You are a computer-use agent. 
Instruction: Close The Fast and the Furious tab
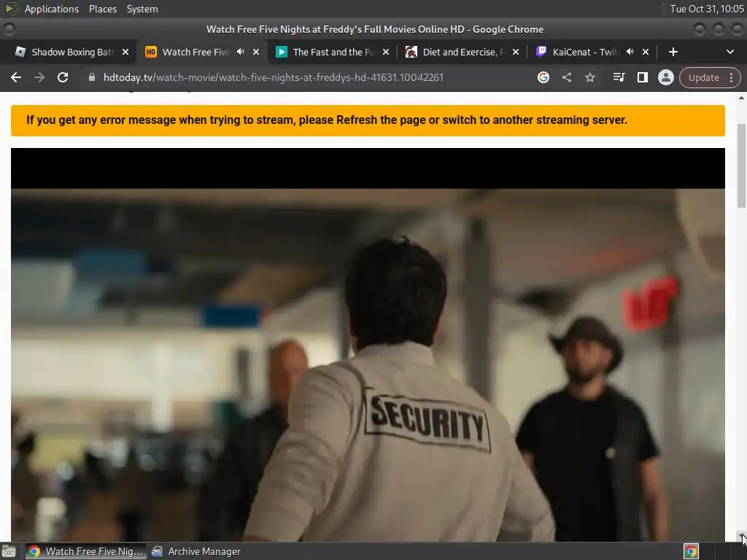tap(386, 52)
